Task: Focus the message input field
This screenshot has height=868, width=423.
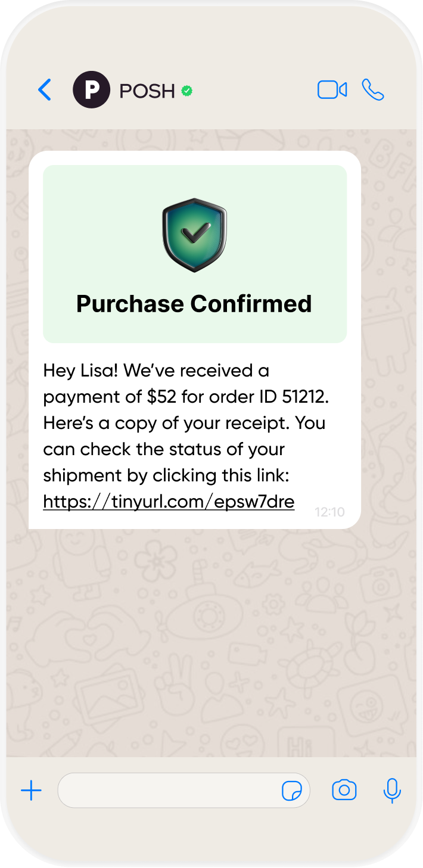Action: coord(167,791)
